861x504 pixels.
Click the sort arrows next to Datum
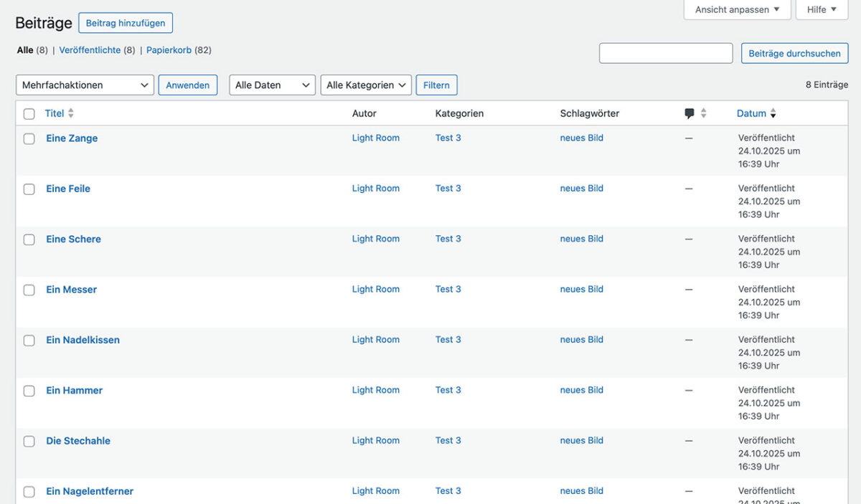tap(773, 113)
